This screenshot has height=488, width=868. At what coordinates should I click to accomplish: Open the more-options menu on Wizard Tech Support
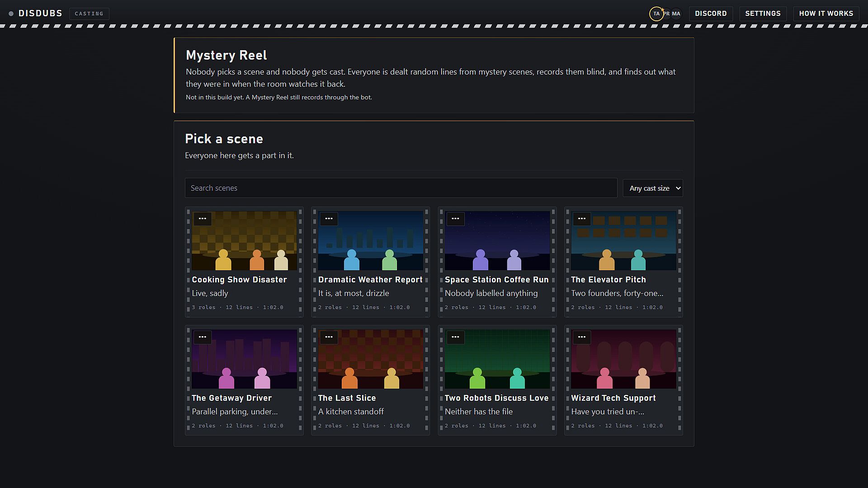pos(582,337)
